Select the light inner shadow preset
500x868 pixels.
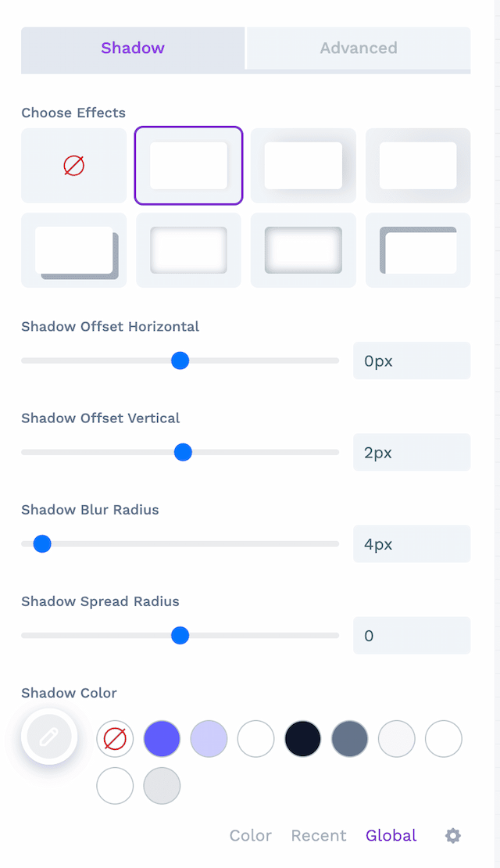188,250
